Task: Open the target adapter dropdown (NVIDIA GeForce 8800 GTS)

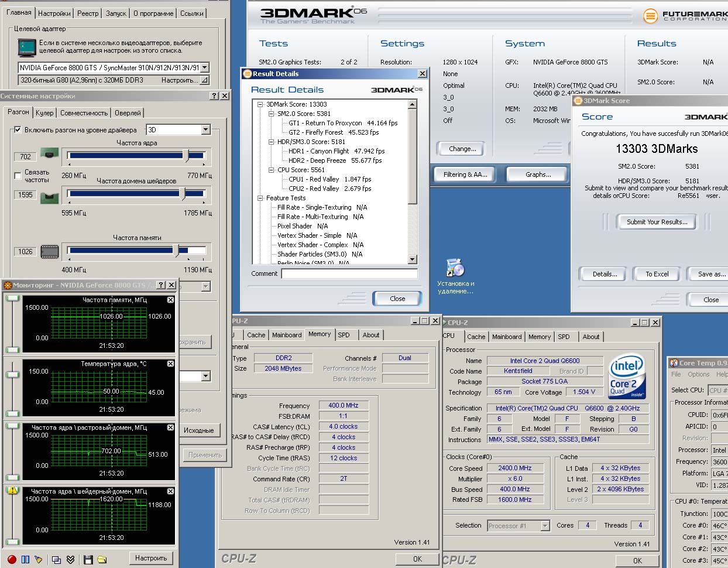Action: pyautogui.click(x=204, y=67)
